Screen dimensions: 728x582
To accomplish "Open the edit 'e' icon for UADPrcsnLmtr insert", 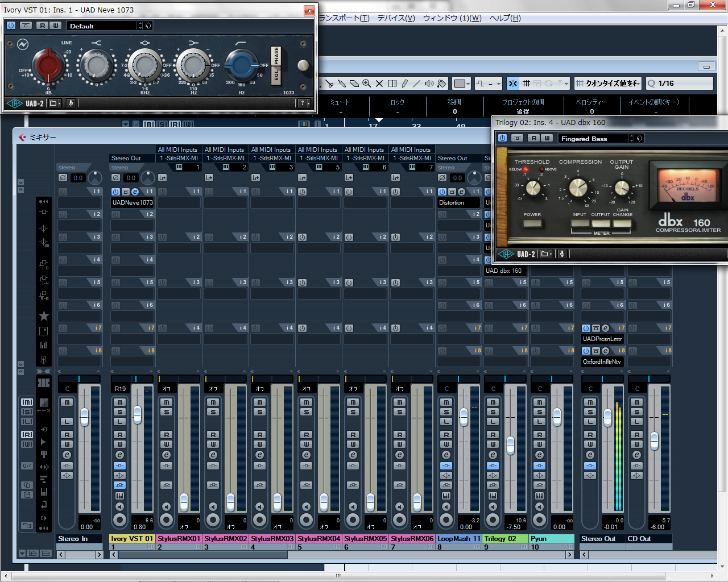I will point(605,328).
